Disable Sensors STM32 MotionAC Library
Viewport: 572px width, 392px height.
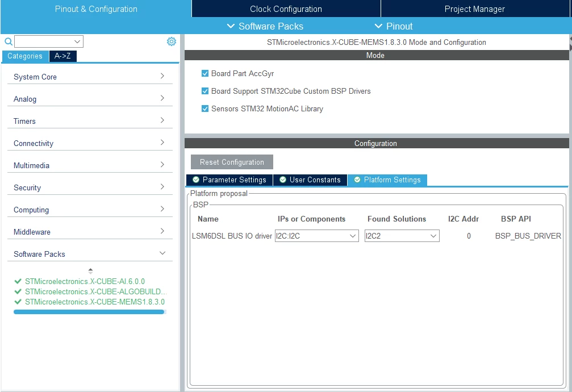pos(205,109)
